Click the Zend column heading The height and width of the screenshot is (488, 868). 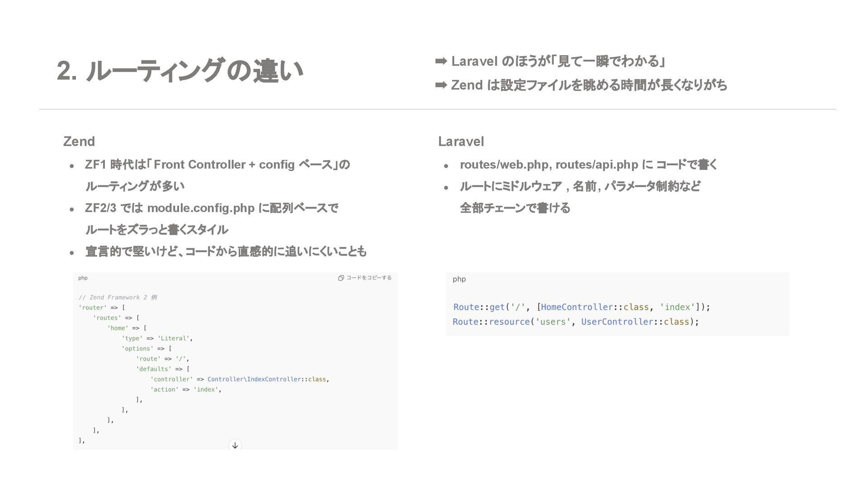[x=79, y=142]
